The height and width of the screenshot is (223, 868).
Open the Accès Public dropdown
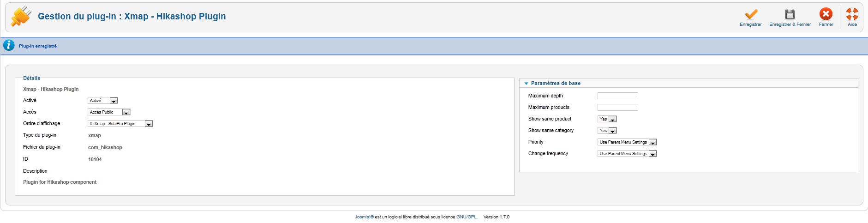(x=109, y=112)
